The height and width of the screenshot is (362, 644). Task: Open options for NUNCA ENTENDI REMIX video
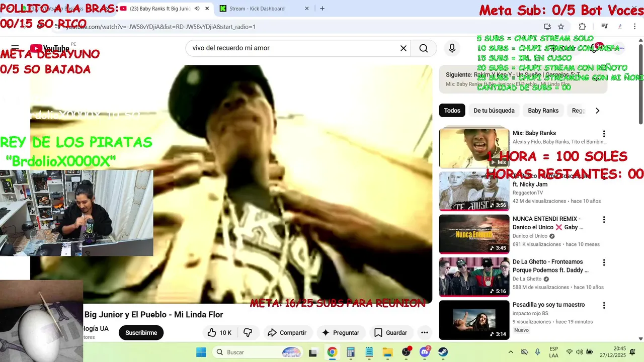tap(604, 220)
